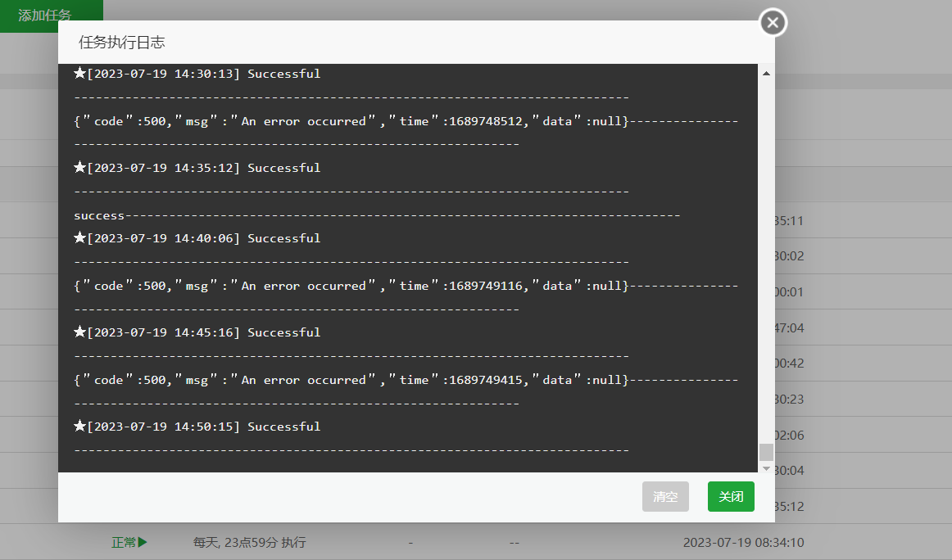
Task: Close the task log dialog with the X icon
Action: coord(773,23)
